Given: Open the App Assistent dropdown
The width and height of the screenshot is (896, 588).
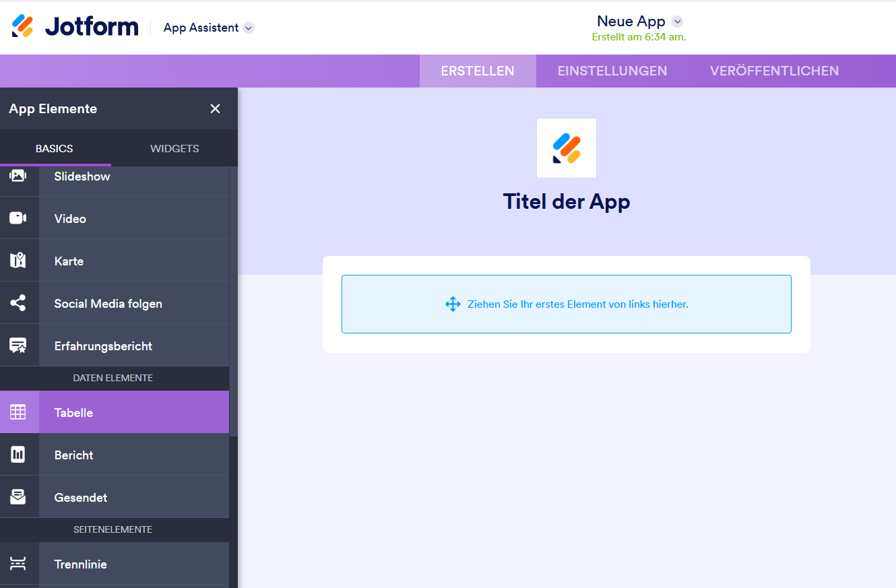Looking at the screenshot, I should pyautogui.click(x=208, y=28).
